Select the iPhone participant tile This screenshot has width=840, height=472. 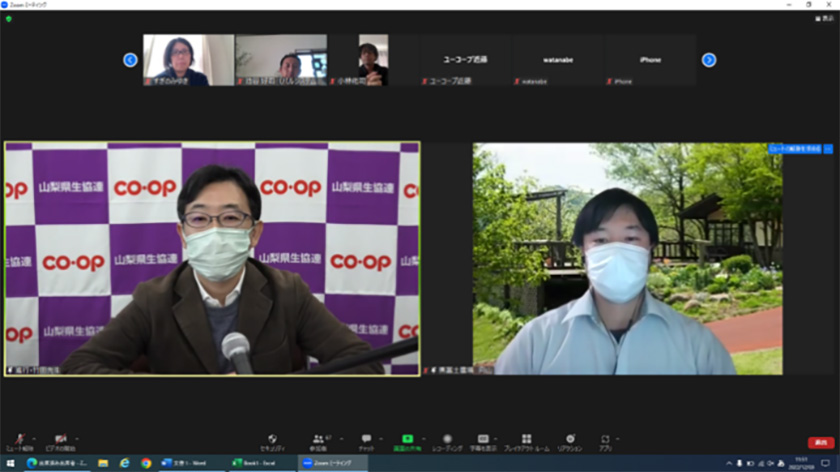tap(650, 60)
